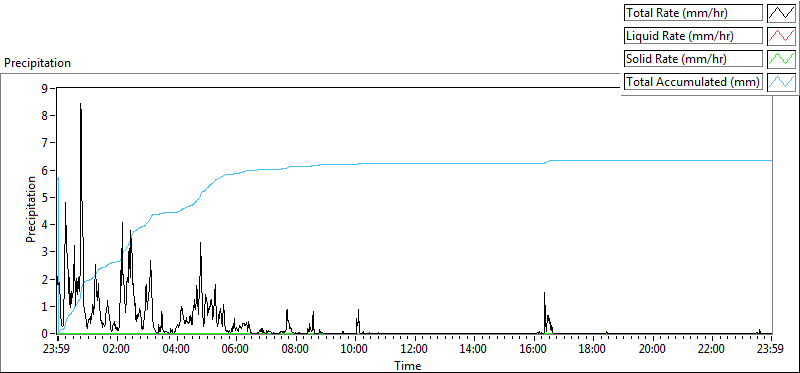Screen dimensions: 800x373
Task: Click the 18:00 x-axis tick label
Action: coord(593,350)
